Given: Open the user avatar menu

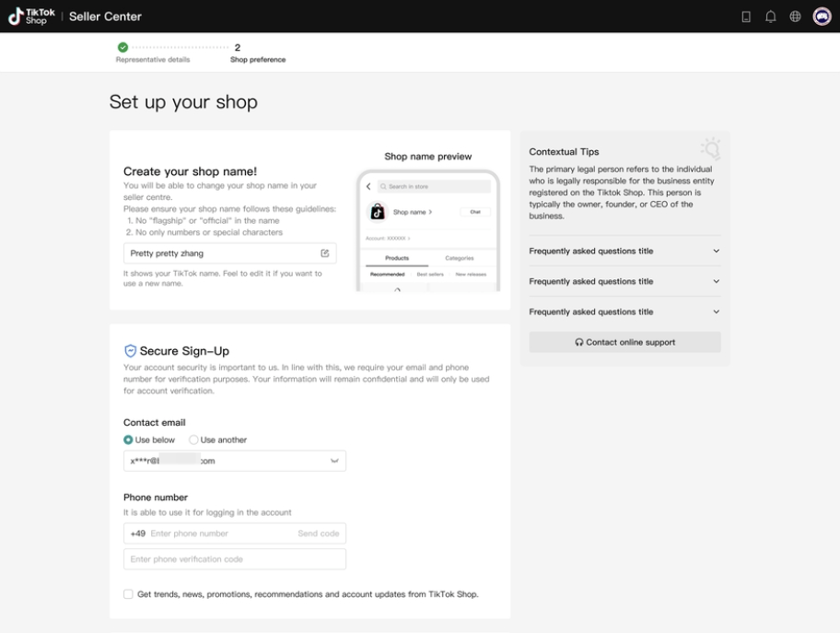Looking at the screenshot, I should (x=822, y=17).
